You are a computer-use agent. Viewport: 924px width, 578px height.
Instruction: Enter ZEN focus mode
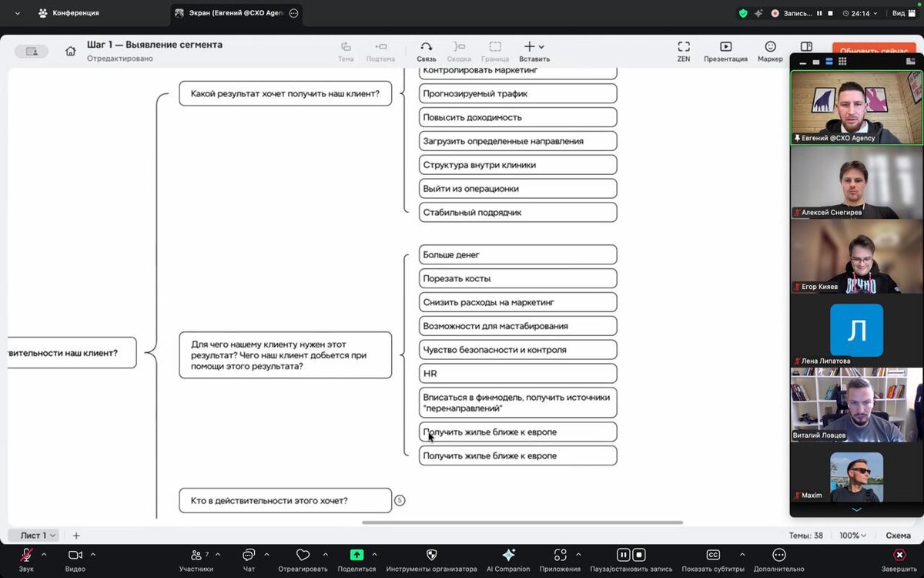pos(684,52)
